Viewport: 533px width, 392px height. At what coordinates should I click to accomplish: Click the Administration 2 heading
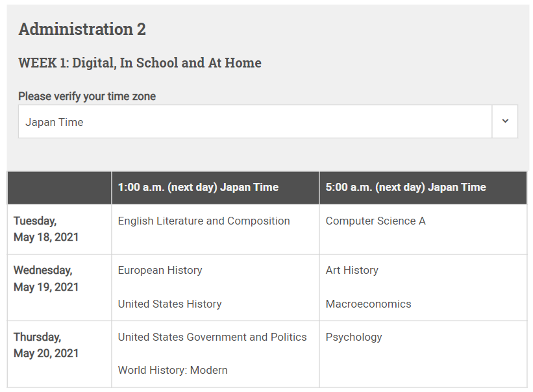pos(82,29)
